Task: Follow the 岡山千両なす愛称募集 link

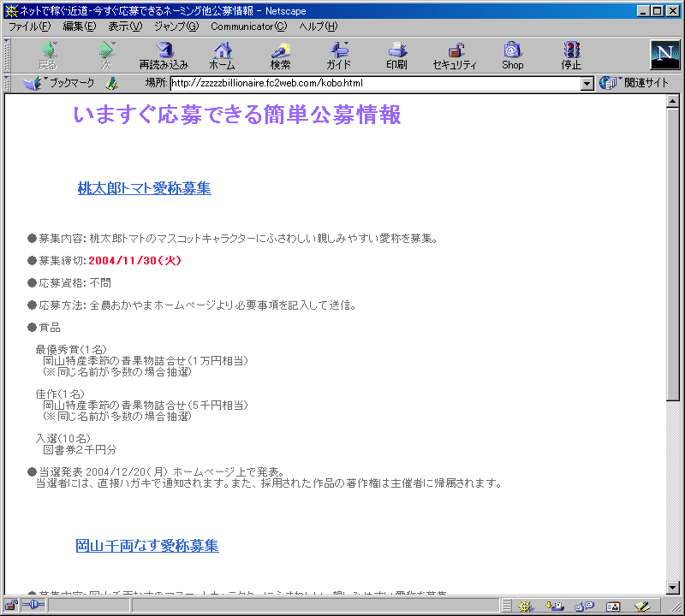Action: point(147,546)
